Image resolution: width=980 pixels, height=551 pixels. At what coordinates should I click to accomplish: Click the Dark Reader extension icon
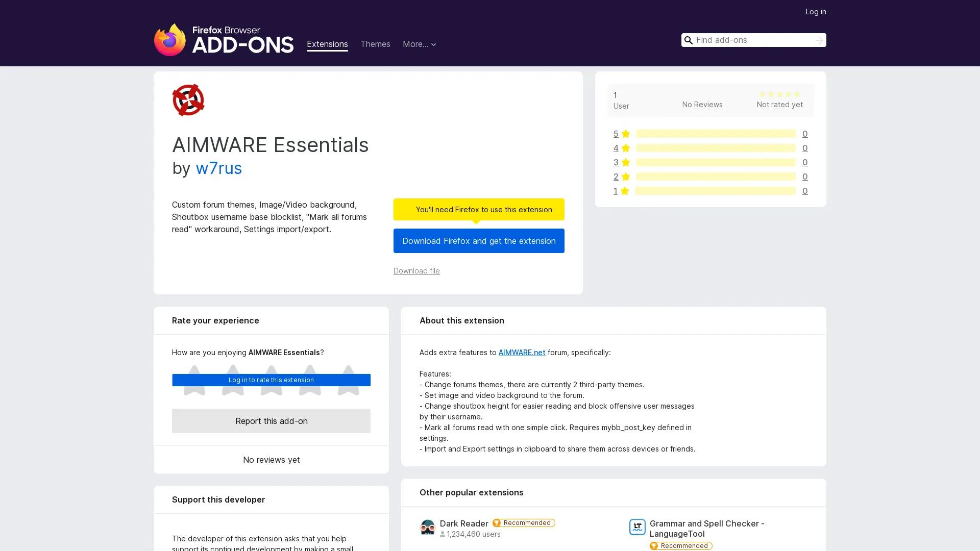428,528
